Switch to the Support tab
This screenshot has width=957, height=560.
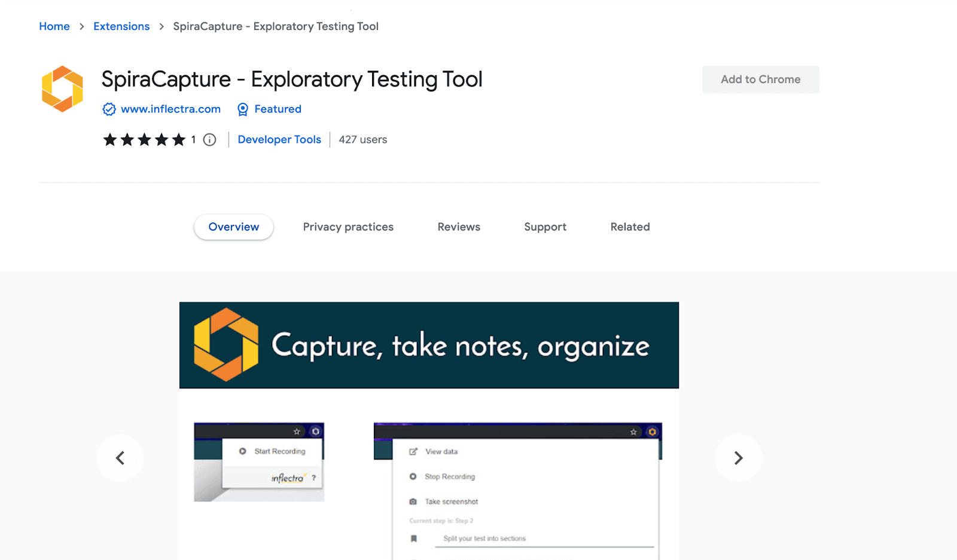(x=545, y=227)
